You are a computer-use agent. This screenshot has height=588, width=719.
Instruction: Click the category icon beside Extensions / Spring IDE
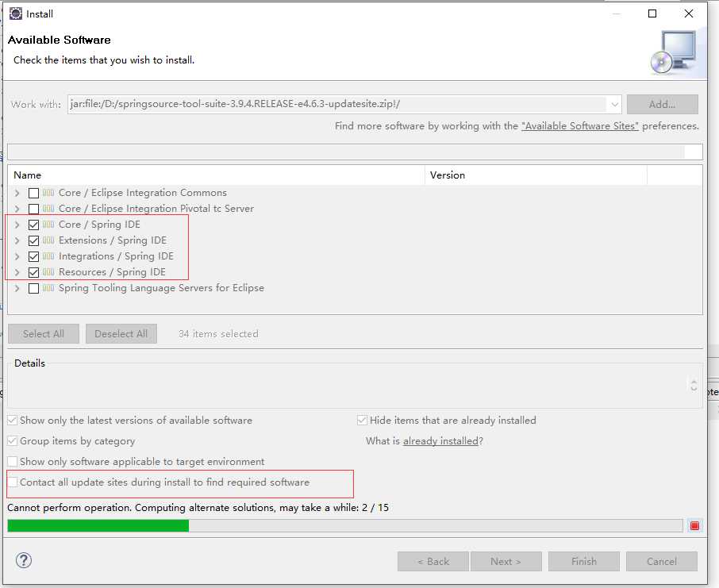48,240
